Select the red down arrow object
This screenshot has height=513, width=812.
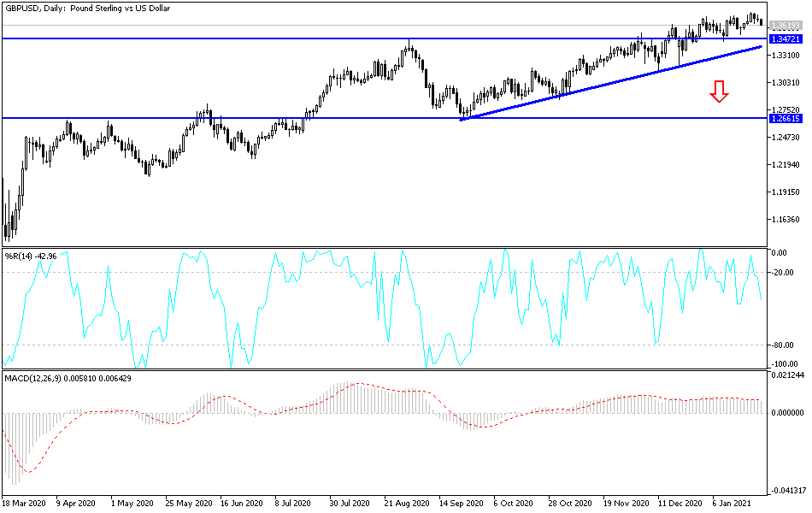click(x=719, y=90)
